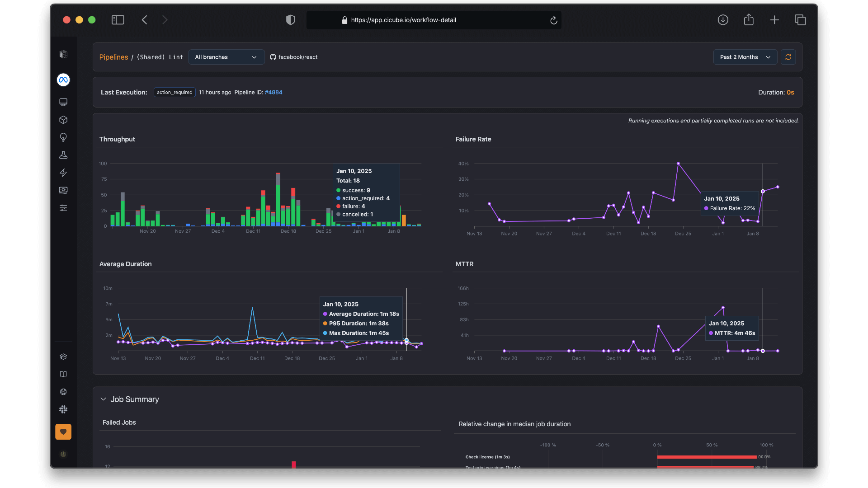This screenshot has width=868, height=488.
Task: Select the Meta workspace icon in sidebar
Action: pyautogui.click(x=63, y=80)
